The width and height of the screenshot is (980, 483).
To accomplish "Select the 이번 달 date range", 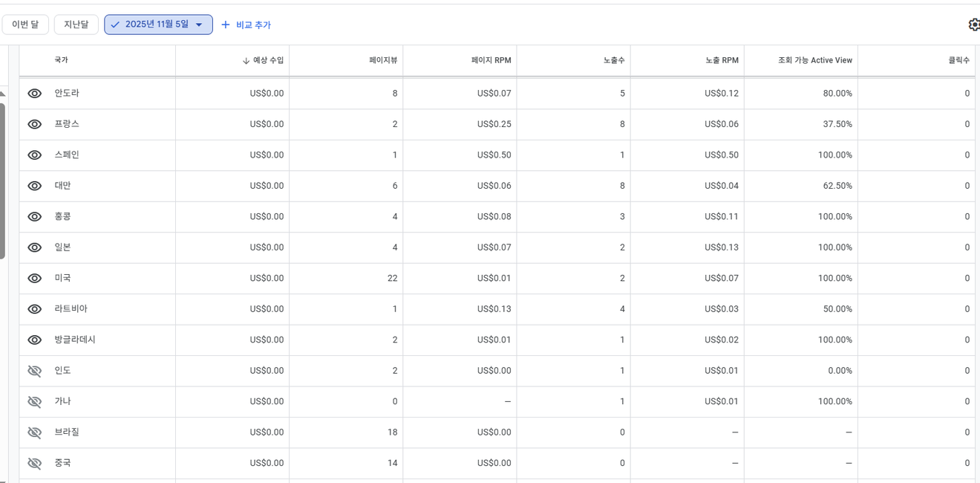I will click(x=25, y=25).
